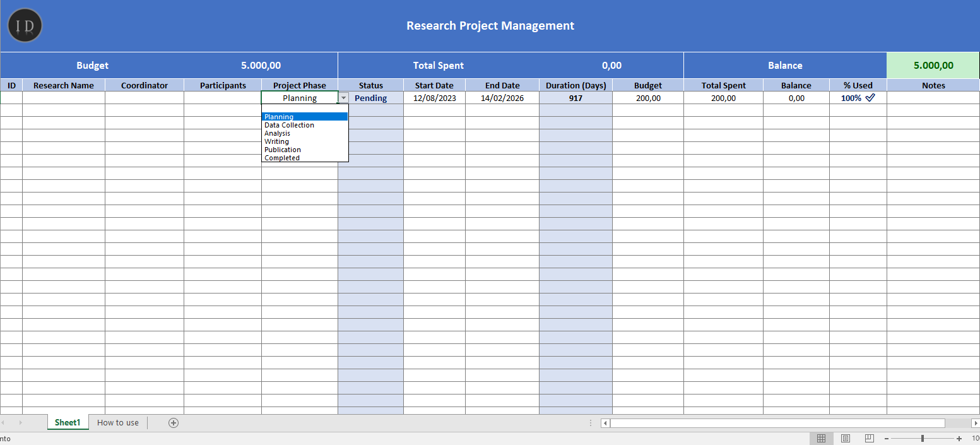Click the End Date column header
Screen dimensions: 980x445
pos(502,85)
